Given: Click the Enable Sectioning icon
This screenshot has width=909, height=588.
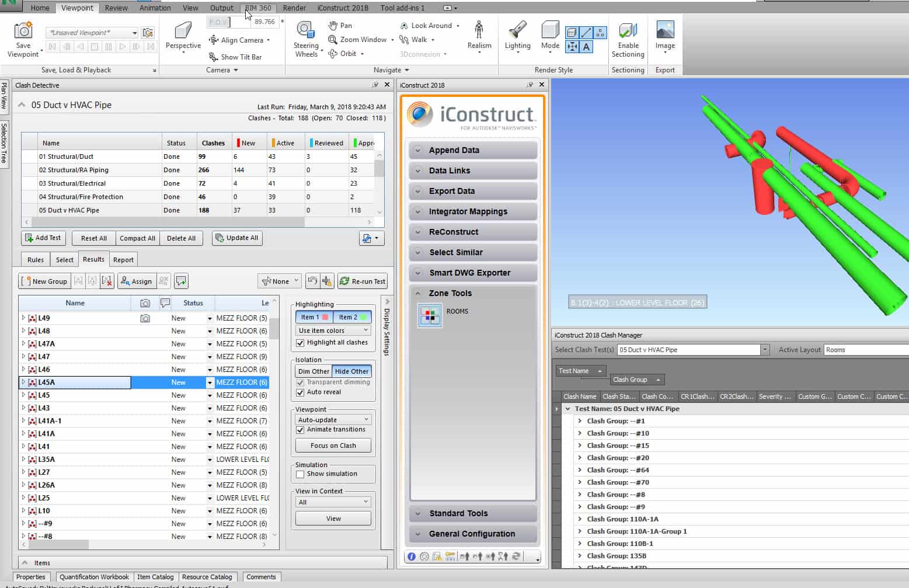Looking at the screenshot, I should (628, 30).
